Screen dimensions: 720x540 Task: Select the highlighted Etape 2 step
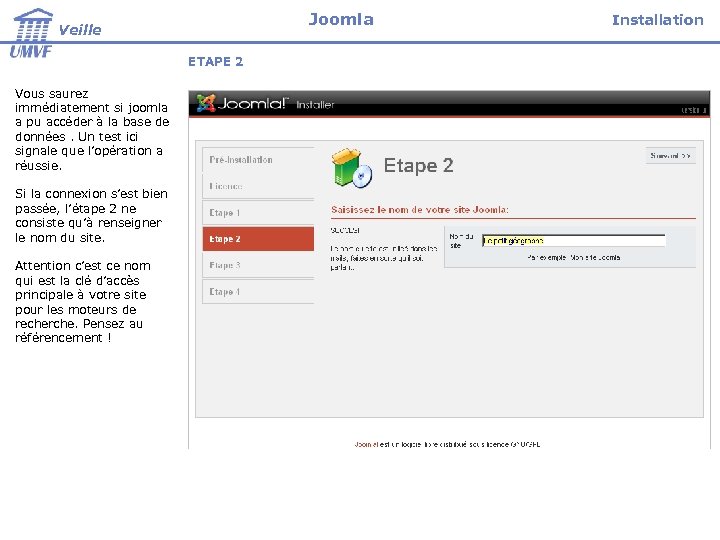[x=258, y=239]
